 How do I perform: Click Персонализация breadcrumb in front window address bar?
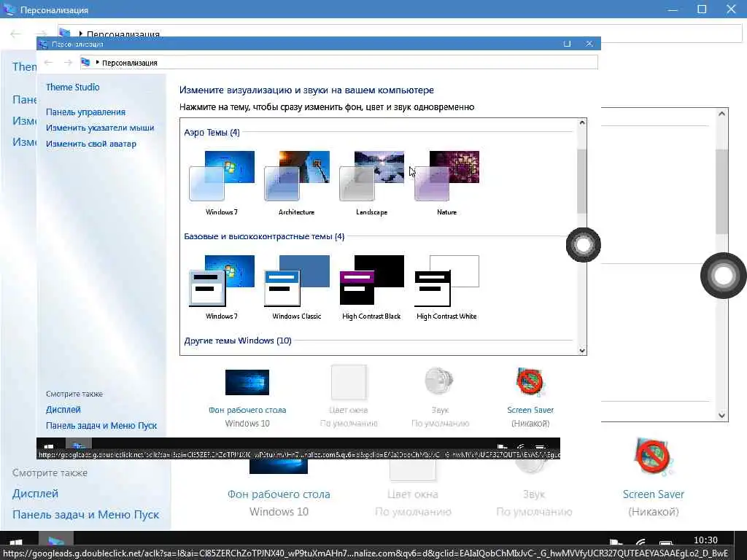click(130, 63)
